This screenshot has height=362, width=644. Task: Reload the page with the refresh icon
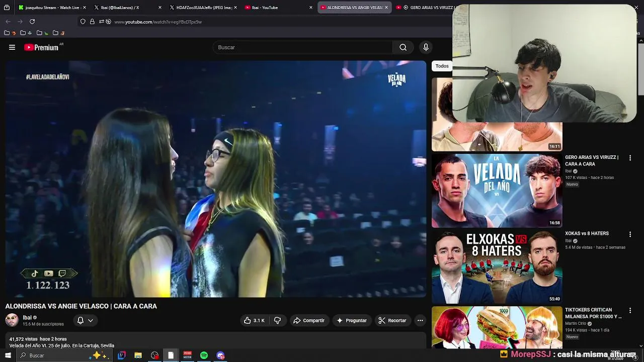pyautogui.click(x=32, y=22)
